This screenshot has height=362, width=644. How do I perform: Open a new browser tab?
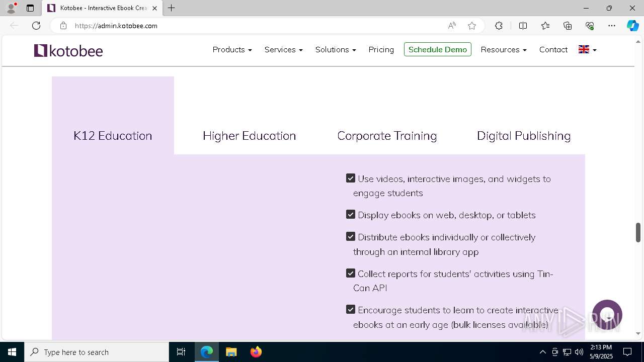point(172,8)
